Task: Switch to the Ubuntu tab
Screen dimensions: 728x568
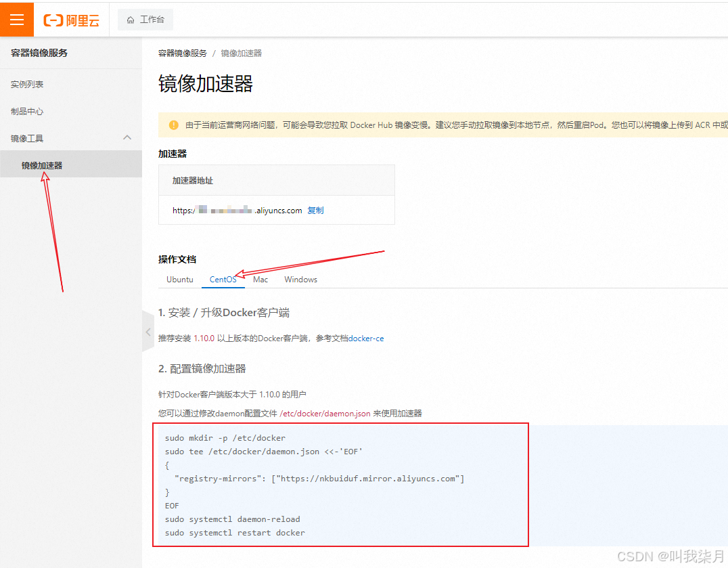Action: point(180,279)
